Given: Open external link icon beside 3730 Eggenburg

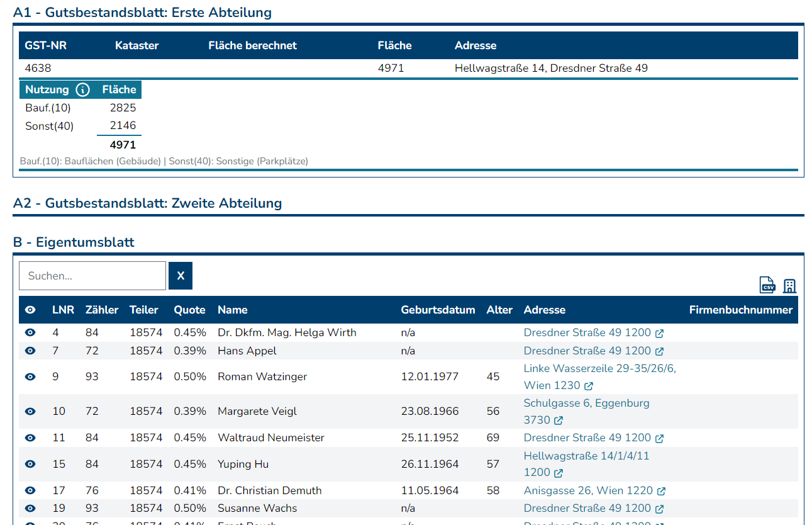Looking at the screenshot, I should pyautogui.click(x=559, y=421).
